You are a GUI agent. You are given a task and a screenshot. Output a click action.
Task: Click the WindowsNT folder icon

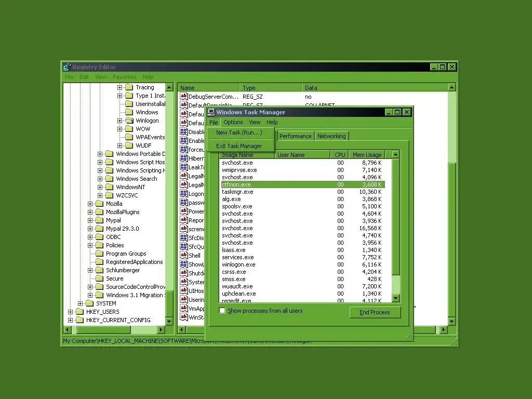click(x=109, y=187)
